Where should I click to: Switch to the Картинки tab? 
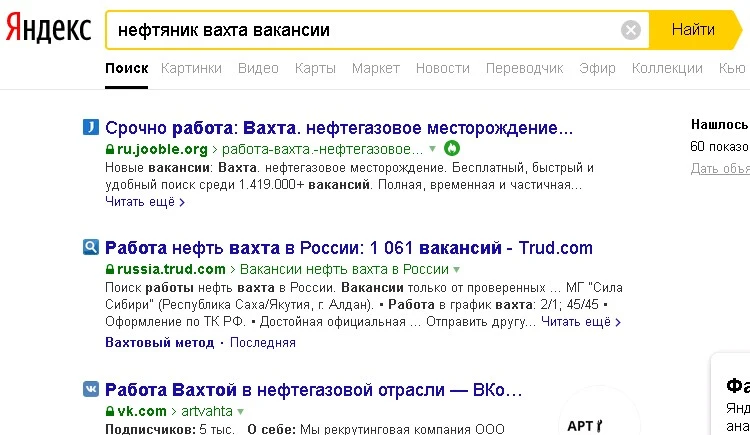(x=191, y=68)
